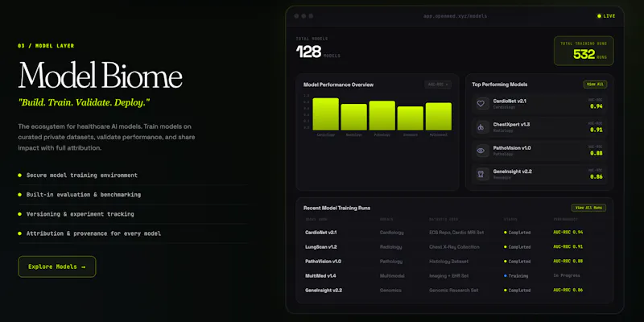Viewport: 644px width, 322px height.
Task: Click the Chest X-Ray Collection dataset
Action: click(454, 247)
